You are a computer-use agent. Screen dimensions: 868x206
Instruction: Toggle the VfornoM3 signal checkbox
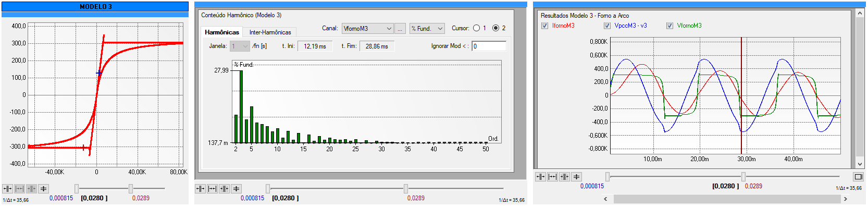pos(669,26)
